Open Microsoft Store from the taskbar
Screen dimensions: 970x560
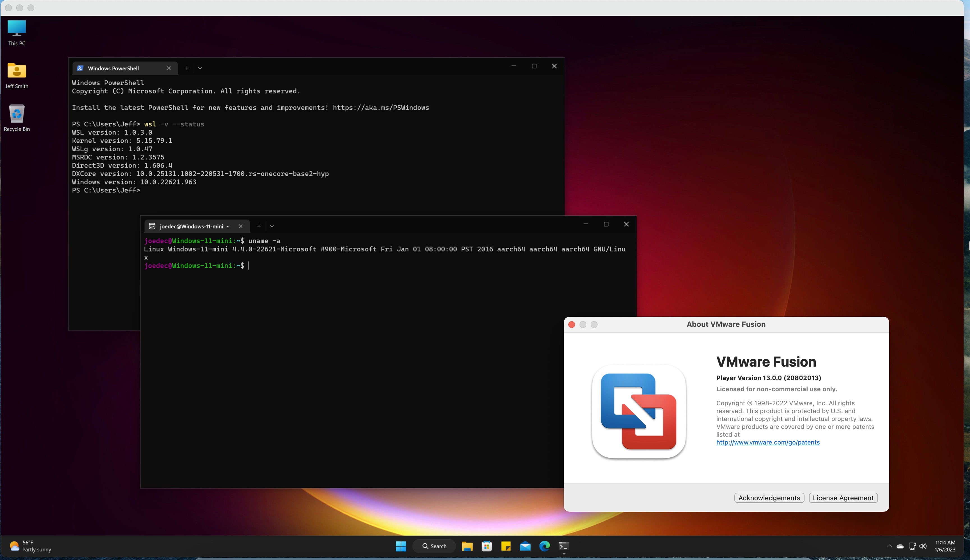(x=486, y=546)
